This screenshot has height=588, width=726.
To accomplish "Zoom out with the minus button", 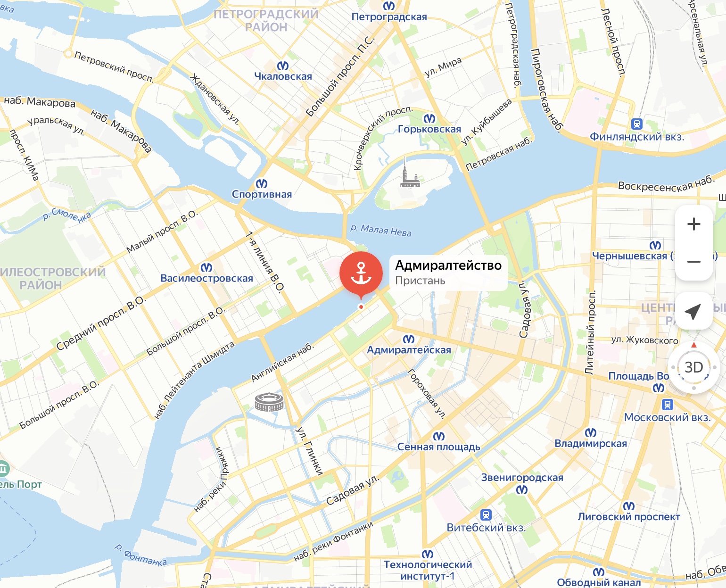I will pos(693,262).
